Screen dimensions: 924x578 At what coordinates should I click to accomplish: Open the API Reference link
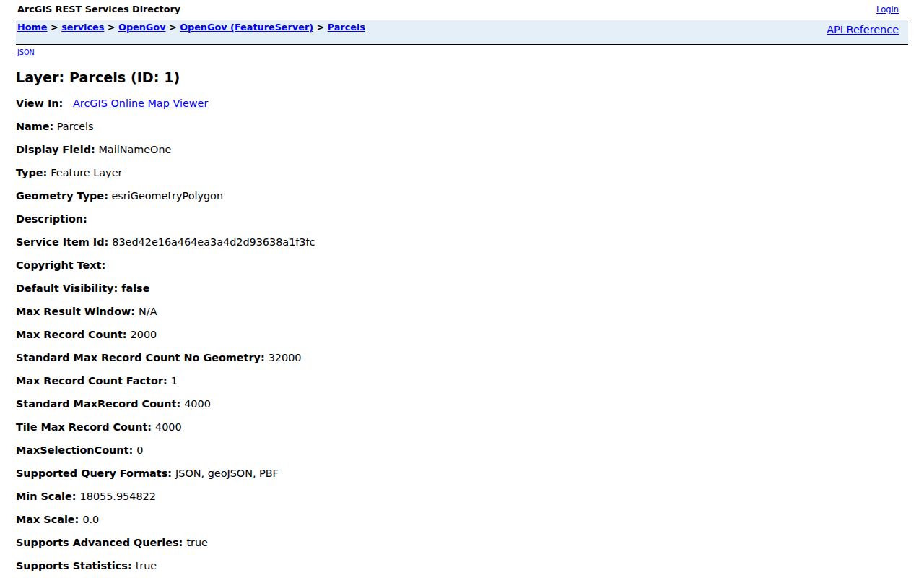tap(863, 30)
